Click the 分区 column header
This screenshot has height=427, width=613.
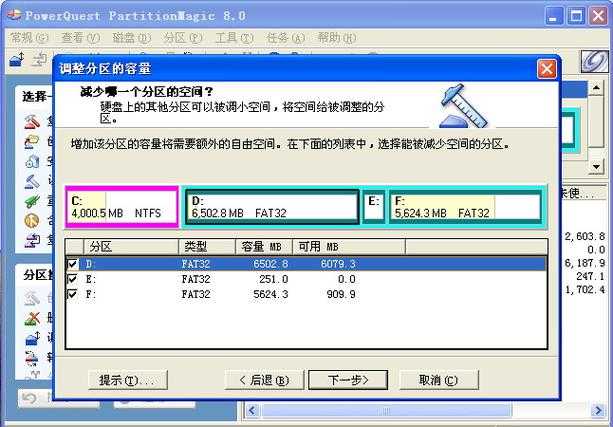tap(131, 247)
